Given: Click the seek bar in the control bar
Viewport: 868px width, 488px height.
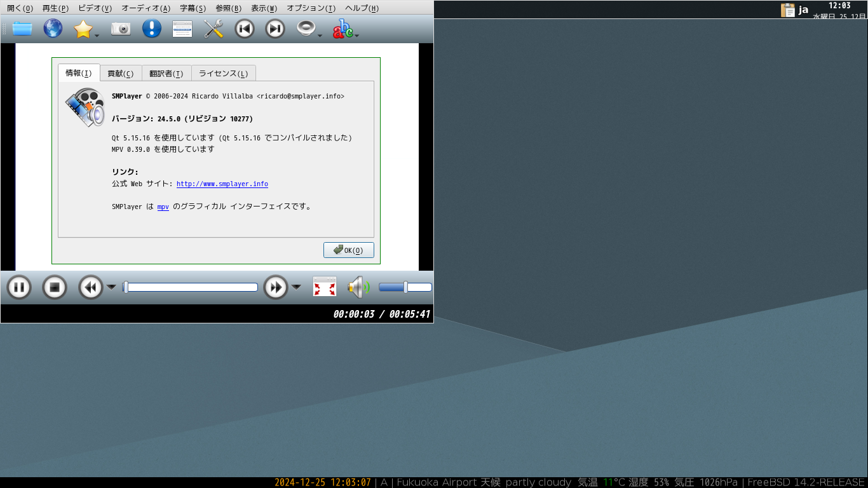Looking at the screenshot, I should pos(191,287).
